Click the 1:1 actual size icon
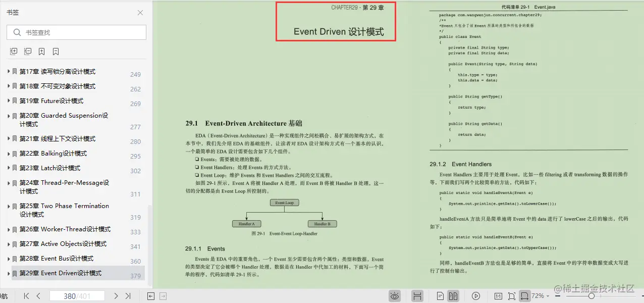Viewport: 644px width, 303px height. pyautogui.click(x=498, y=296)
